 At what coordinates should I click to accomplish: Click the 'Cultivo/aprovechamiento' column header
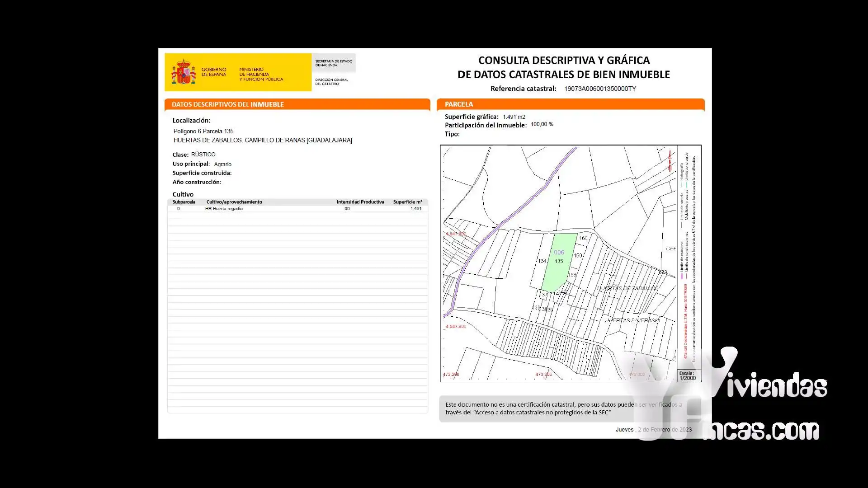(234, 202)
